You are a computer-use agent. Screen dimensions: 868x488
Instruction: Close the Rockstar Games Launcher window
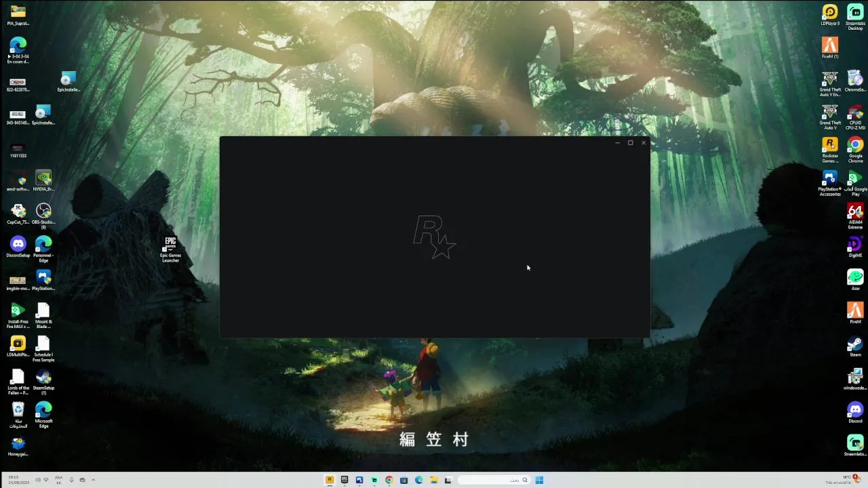(x=643, y=143)
